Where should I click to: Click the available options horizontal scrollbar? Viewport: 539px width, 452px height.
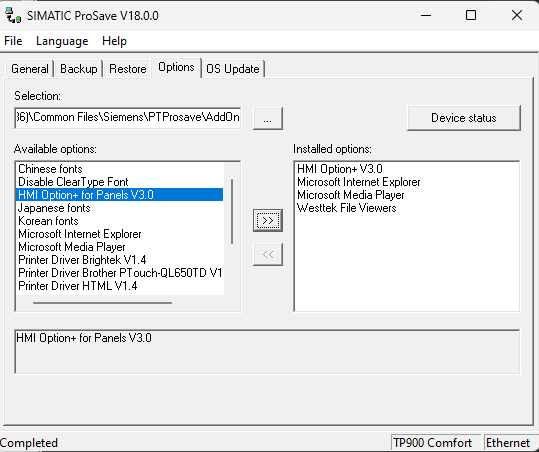[102, 303]
